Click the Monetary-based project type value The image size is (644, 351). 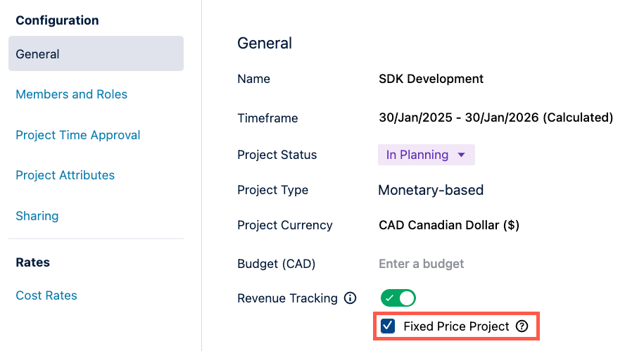pyautogui.click(x=431, y=190)
